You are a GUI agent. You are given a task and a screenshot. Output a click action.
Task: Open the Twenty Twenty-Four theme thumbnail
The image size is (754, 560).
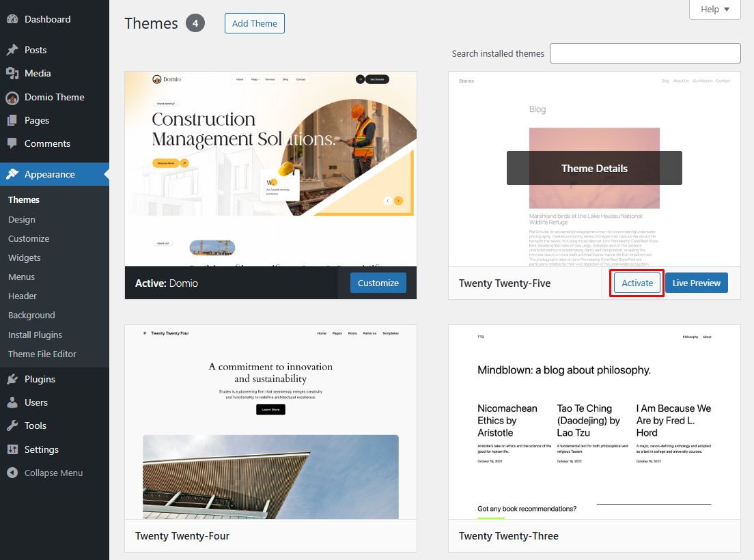click(x=270, y=421)
